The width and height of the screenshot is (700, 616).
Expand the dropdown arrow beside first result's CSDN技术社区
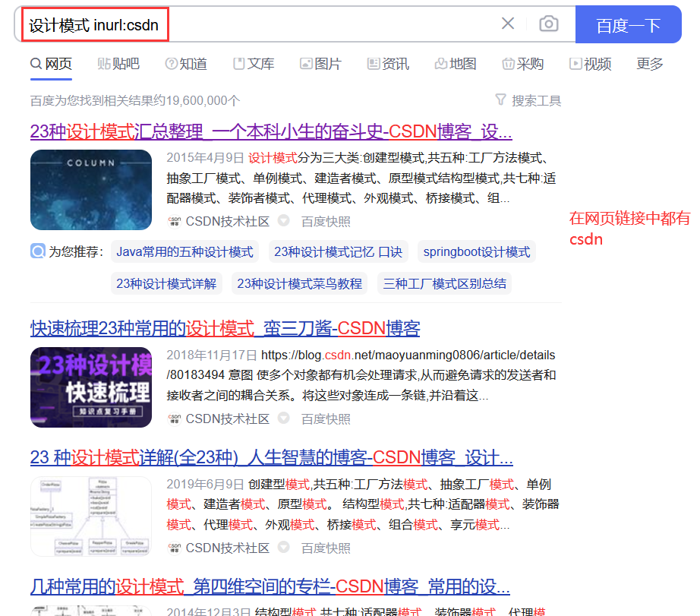(x=283, y=220)
